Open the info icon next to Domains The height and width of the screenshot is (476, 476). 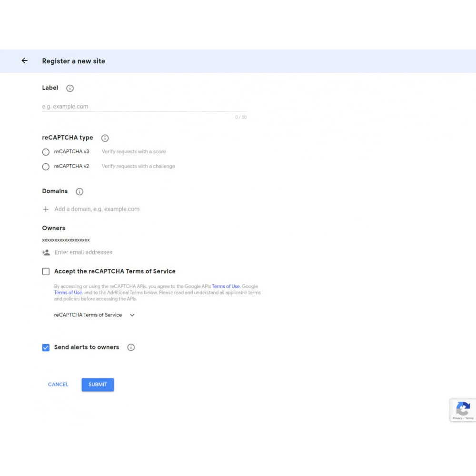[79, 191]
